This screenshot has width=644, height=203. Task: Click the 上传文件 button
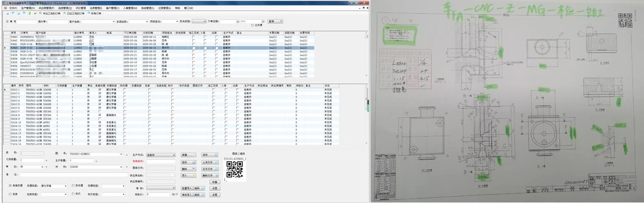(210, 162)
